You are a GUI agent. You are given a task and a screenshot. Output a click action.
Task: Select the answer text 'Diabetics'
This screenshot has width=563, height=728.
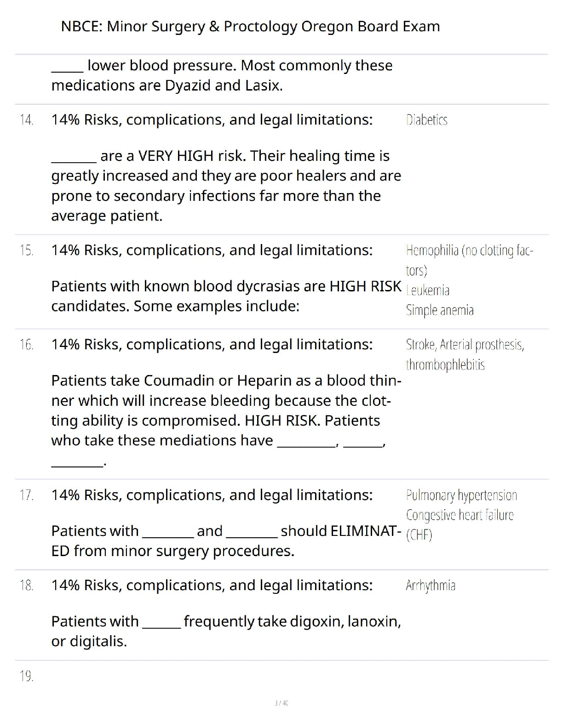pos(426,120)
